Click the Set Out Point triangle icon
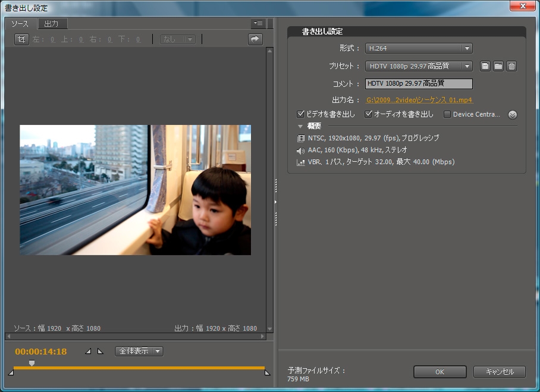The height and width of the screenshot is (392, 540). tap(100, 352)
